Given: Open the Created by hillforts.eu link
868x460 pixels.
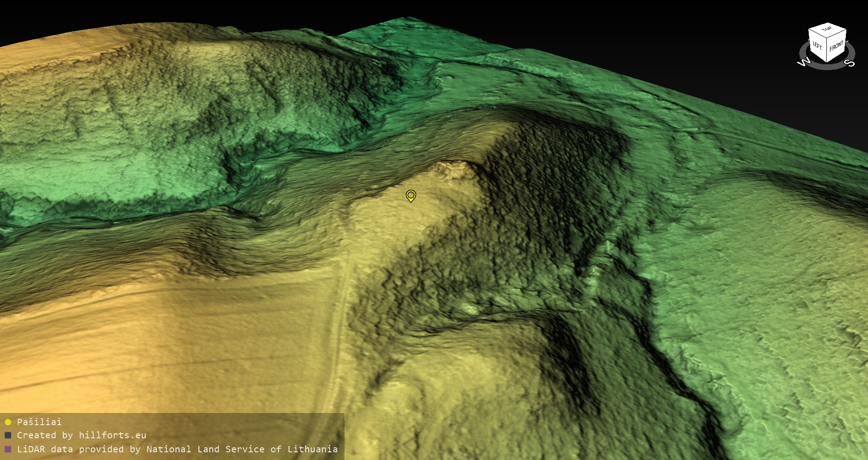Looking at the screenshot, I should 81,436.
